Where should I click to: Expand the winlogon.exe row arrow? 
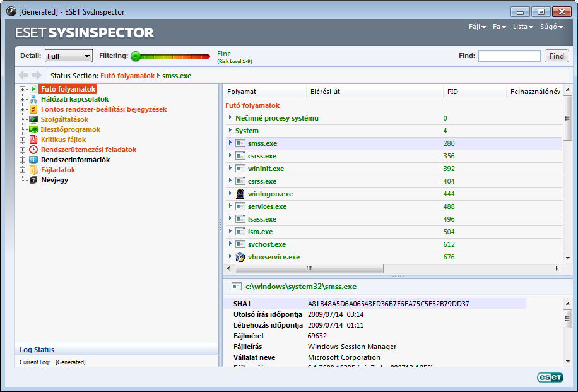[x=230, y=193]
